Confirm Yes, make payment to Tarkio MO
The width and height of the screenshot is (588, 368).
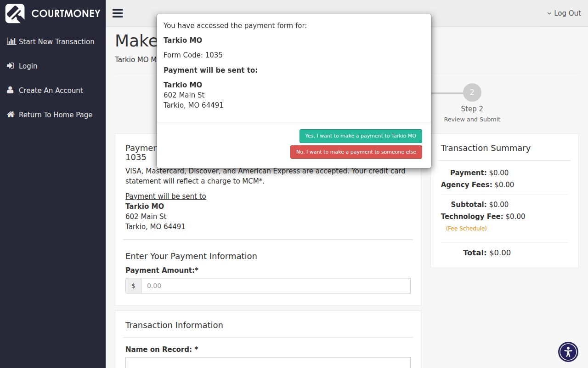[x=361, y=136]
